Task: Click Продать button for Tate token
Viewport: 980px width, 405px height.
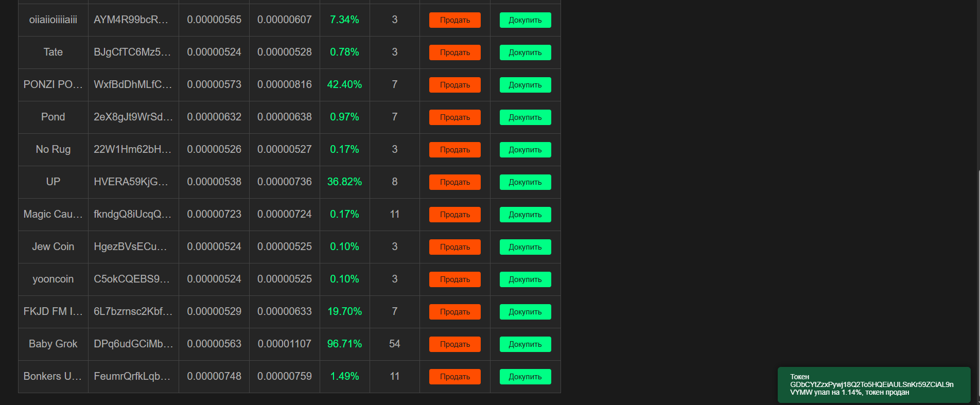Action: point(454,52)
